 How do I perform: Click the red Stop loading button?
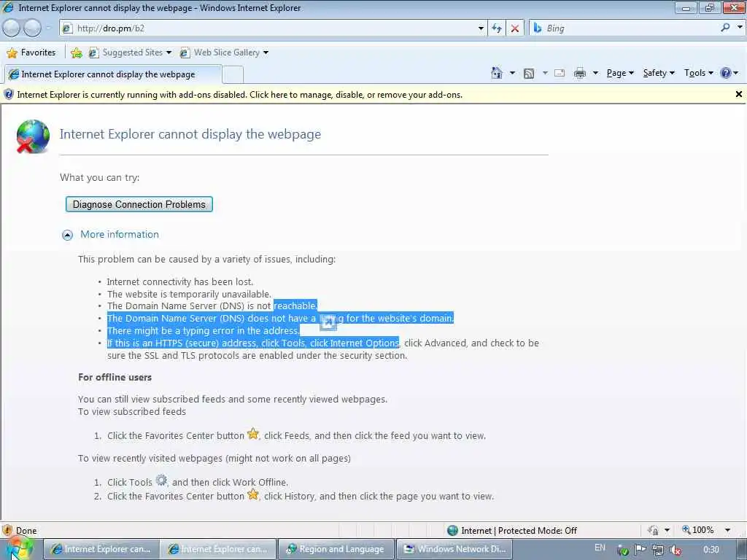pyautogui.click(x=515, y=28)
